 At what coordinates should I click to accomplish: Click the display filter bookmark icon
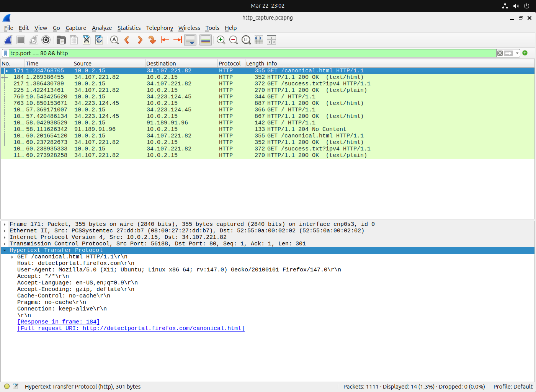5,53
